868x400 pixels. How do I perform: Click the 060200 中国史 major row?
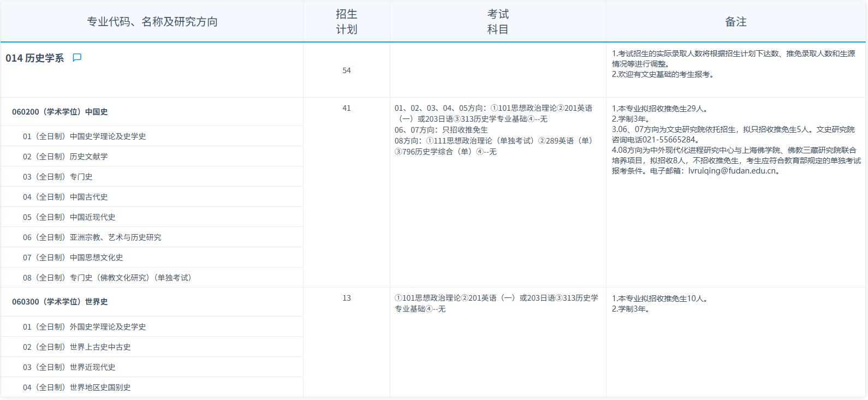60,112
